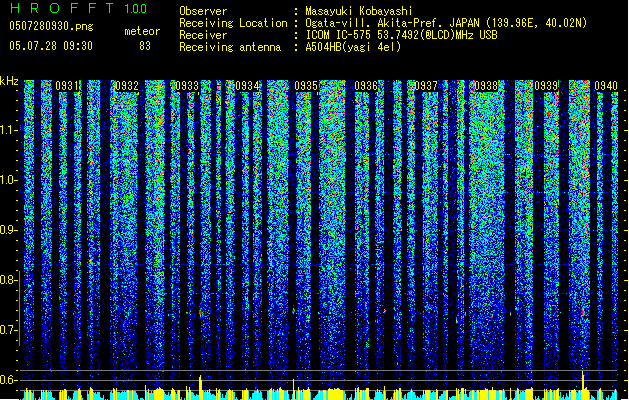Viewport: 629px width, 400px height.
Task: Click the date 05.07.28 09:30
Action: point(51,46)
